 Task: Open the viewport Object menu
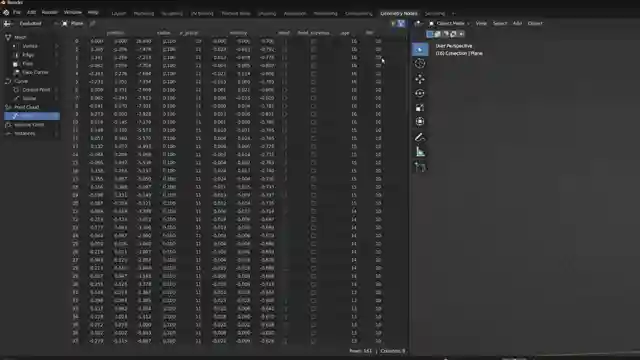[x=535, y=24]
